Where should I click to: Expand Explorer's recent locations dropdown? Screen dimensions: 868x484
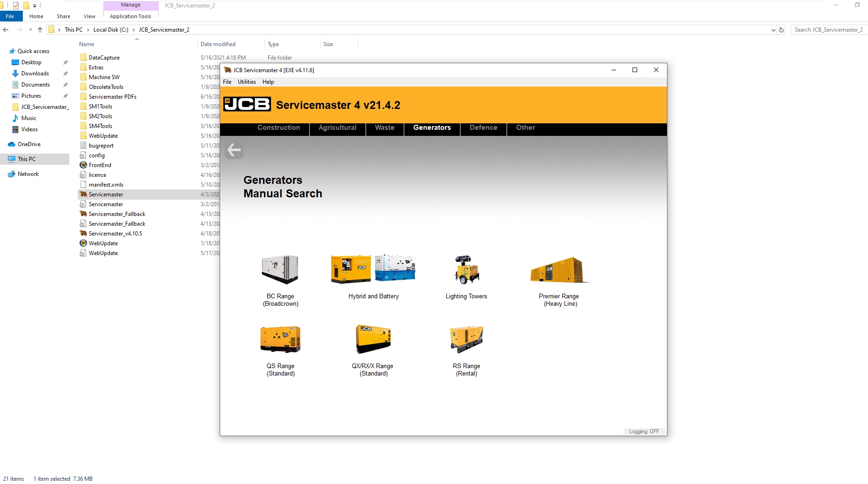point(30,30)
